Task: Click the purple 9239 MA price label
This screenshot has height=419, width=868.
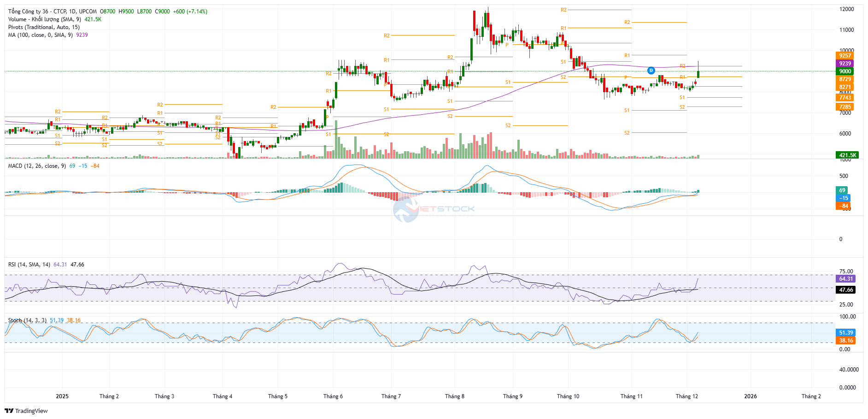Action: tap(845, 64)
